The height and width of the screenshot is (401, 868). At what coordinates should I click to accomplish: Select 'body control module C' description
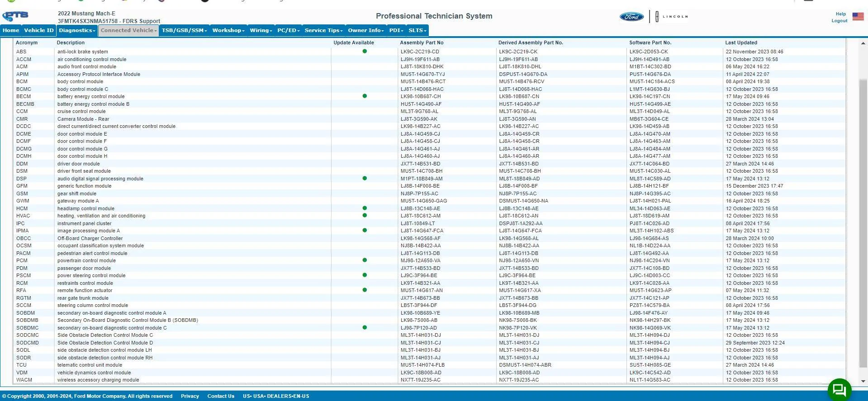click(83, 89)
